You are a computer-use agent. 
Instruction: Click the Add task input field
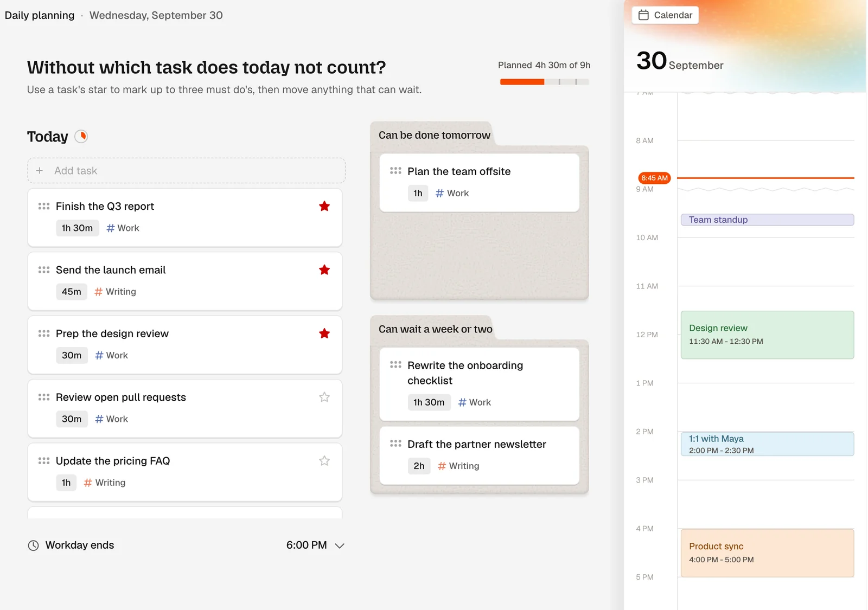[x=186, y=170]
